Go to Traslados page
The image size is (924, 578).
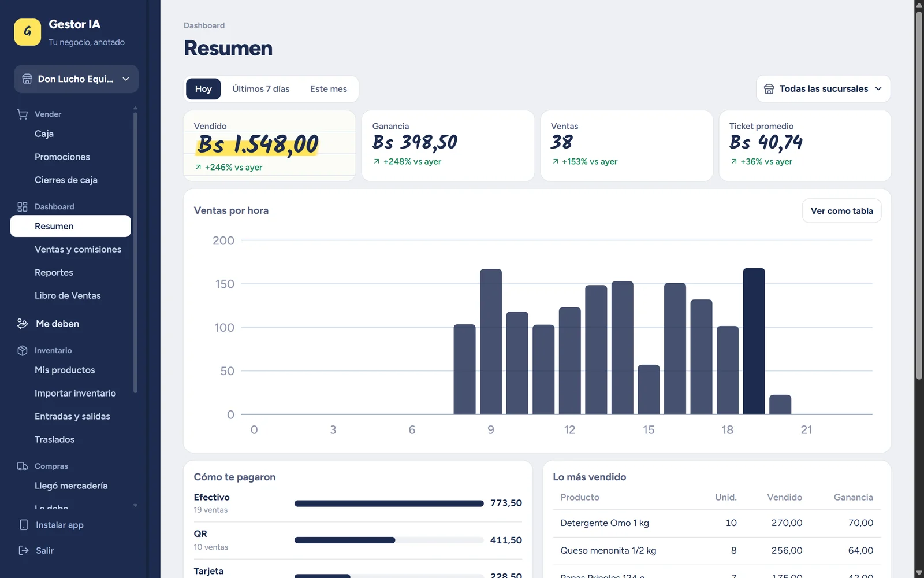[70, 439]
